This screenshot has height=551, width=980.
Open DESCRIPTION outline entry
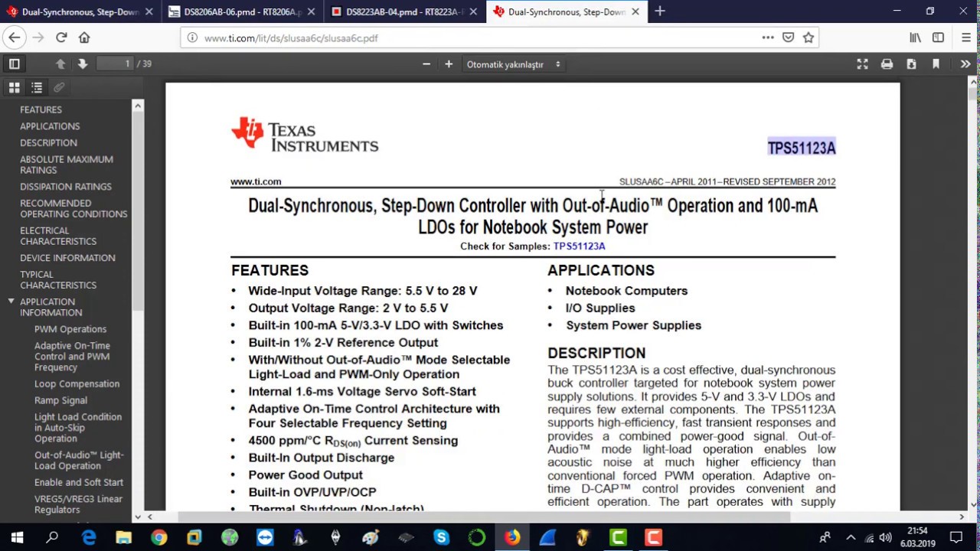click(x=48, y=143)
